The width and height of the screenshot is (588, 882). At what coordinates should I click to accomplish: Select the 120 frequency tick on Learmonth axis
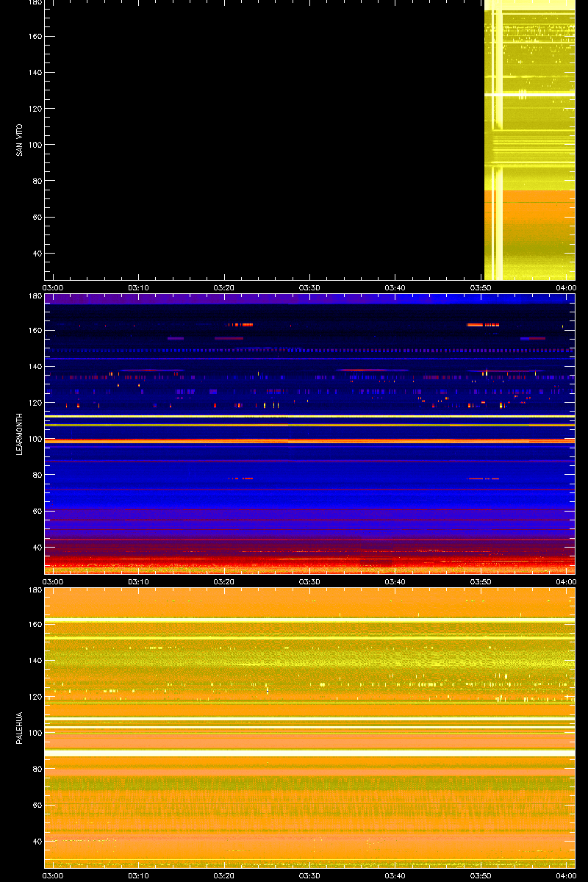click(x=34, y=403)
